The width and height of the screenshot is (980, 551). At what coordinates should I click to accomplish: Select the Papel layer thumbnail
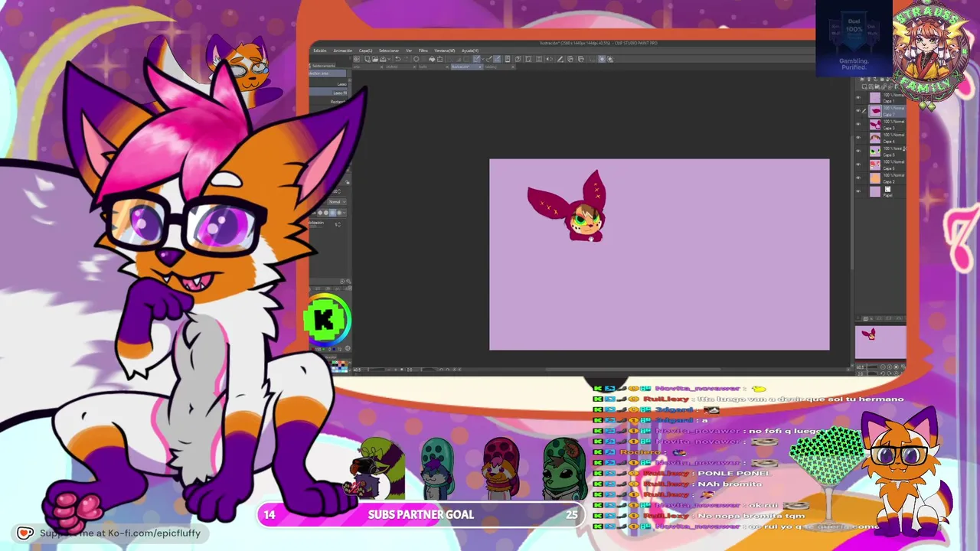click(x=875, y=191)
